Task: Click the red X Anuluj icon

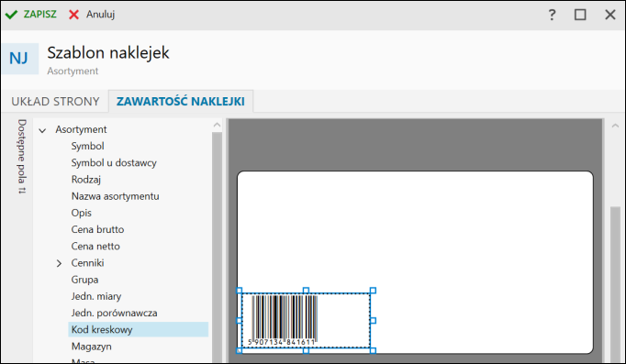Action: click(73, 15)
